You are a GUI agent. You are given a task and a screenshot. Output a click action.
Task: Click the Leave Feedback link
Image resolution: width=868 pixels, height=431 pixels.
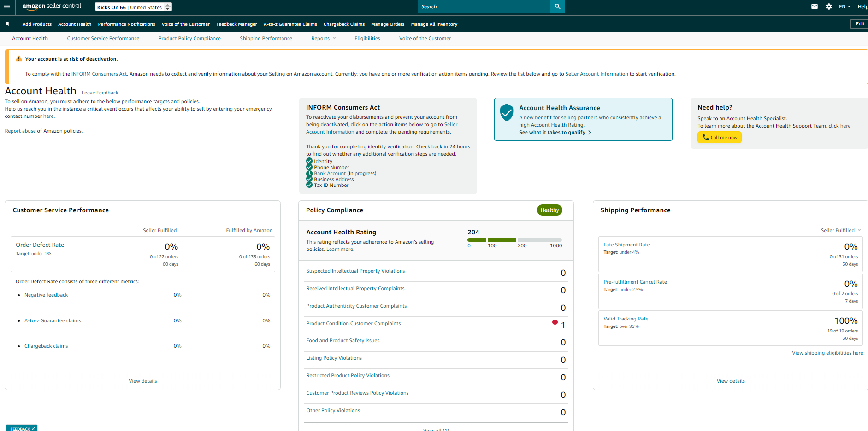pos(100,93)
